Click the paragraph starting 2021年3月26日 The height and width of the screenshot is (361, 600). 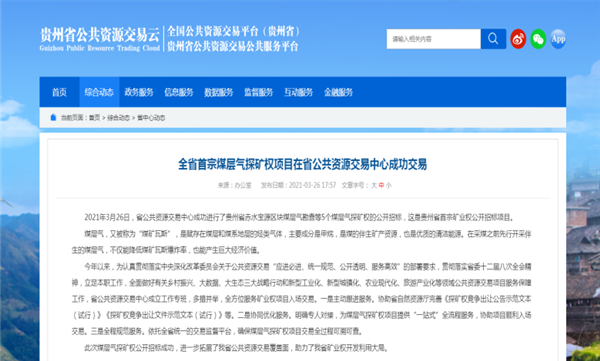click(x=298, y=217)
